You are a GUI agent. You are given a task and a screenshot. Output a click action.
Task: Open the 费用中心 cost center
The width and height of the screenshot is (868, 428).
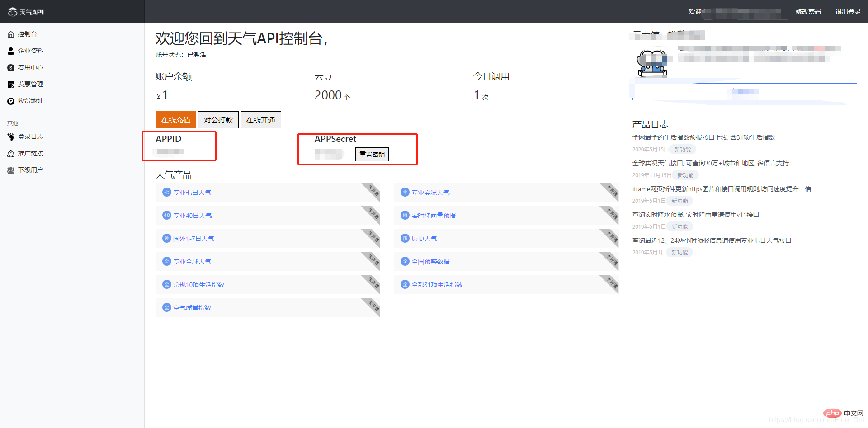point(30,67)
